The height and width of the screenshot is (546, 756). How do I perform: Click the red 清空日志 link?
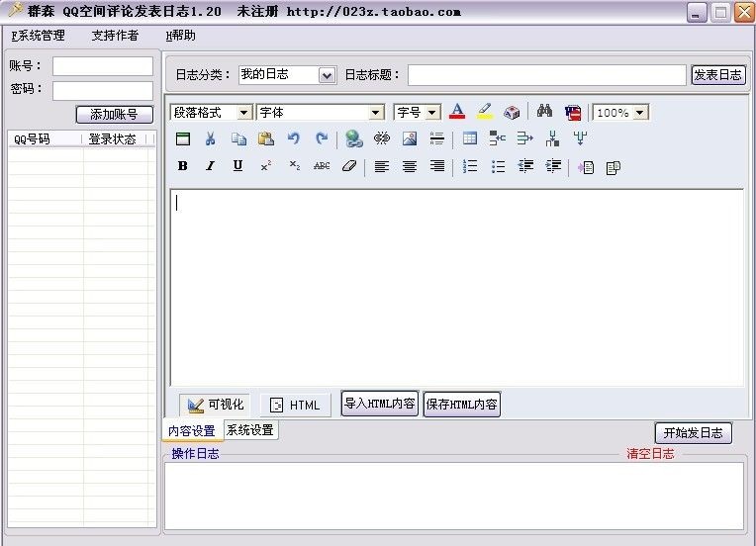click(x=650, y=453)
